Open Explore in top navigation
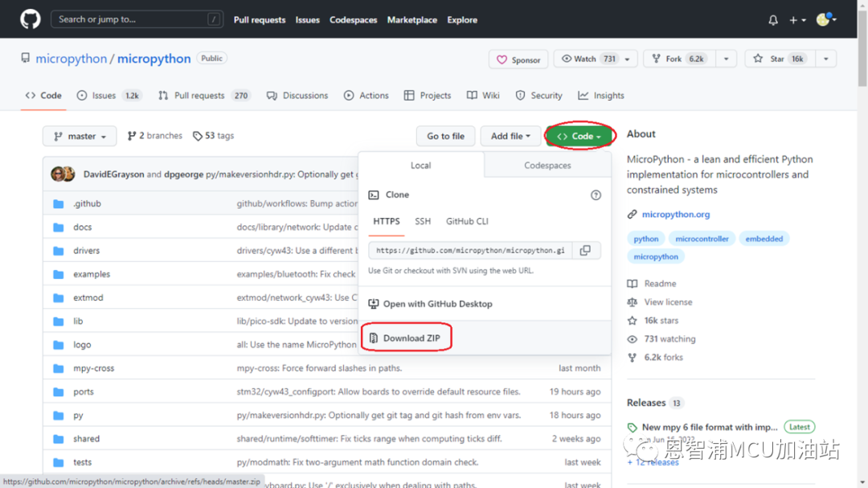 [462, 20]
